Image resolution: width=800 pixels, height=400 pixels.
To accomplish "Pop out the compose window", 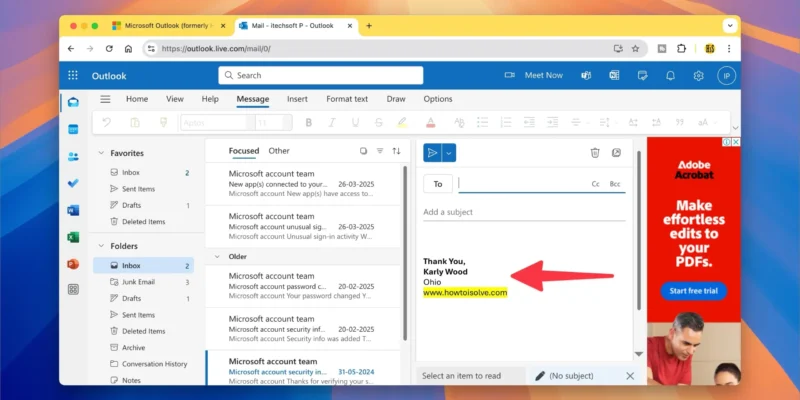I will tap(616, 153).
